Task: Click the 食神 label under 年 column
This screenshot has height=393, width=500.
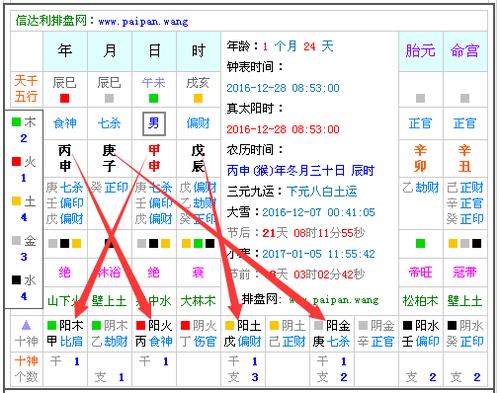Action: pos(65,123)
